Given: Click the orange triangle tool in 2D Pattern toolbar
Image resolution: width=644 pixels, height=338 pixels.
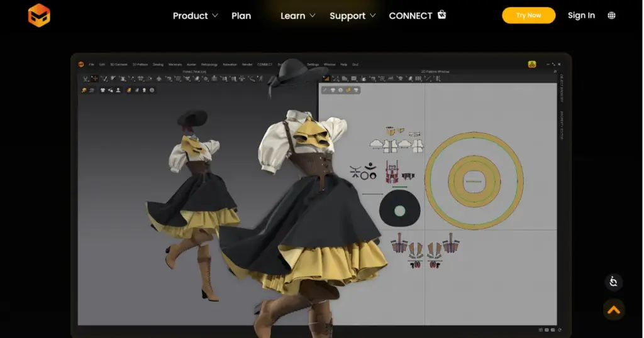Looking at the screenshot, I should click(x=326, y=79).
